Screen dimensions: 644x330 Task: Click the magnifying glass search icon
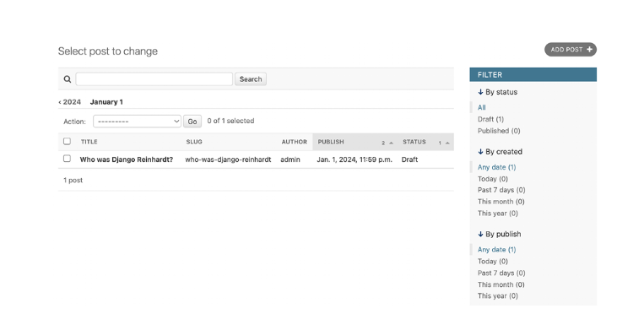click(x=68, y=79)
